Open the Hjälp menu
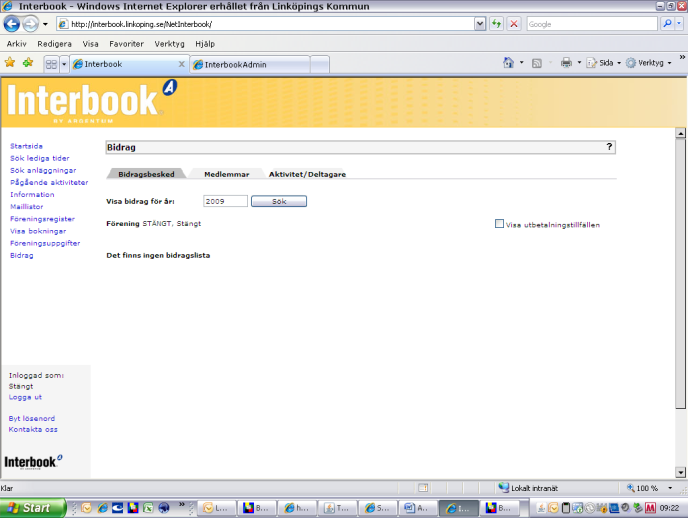The width and height of the screenshot is (688, 518). pyautogui.click(x=205, y=44)
